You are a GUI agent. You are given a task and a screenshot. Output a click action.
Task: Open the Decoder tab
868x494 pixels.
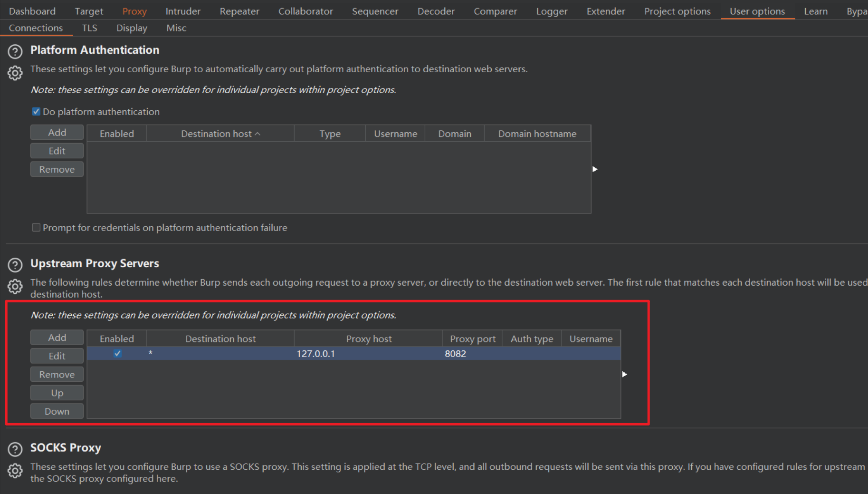pyautogui.click(x=436, y=11)
